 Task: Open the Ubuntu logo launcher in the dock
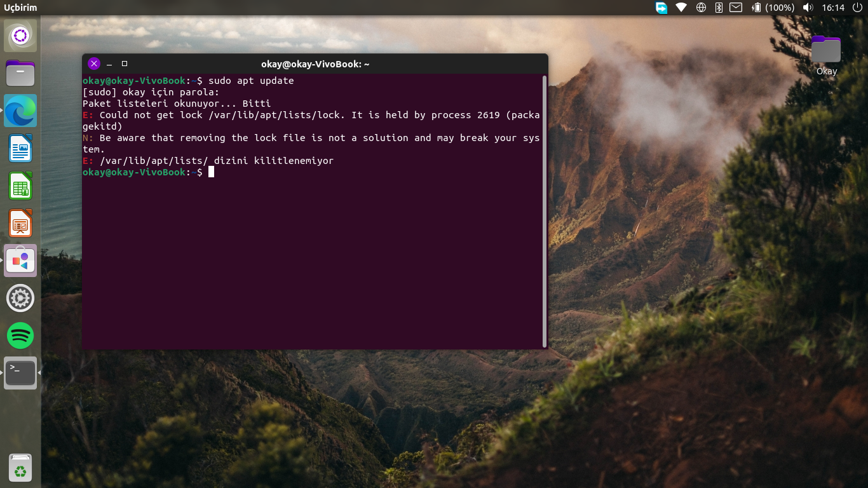[x=20, y=36]
